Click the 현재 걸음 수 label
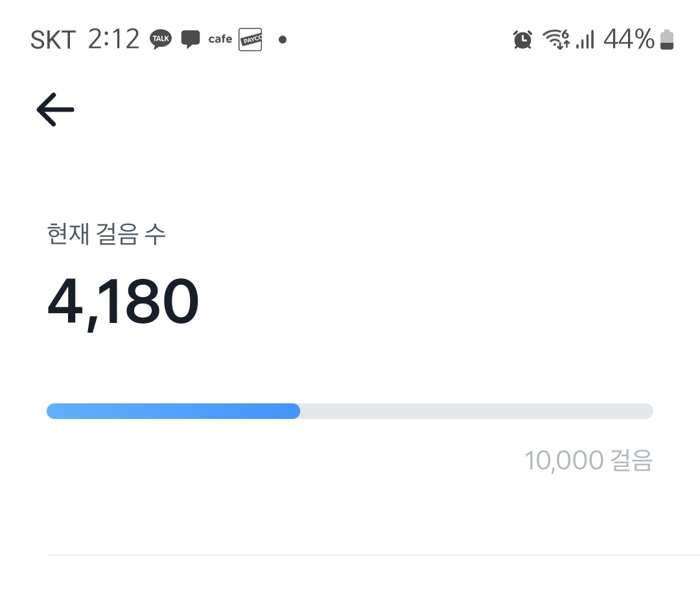700x607 pixels. pyautogui.click(x=107, y=234)
